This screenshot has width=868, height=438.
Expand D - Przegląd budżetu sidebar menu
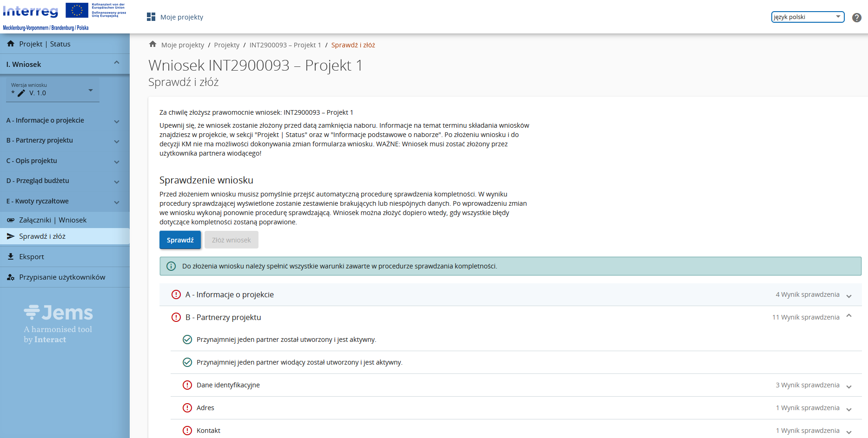117,182
